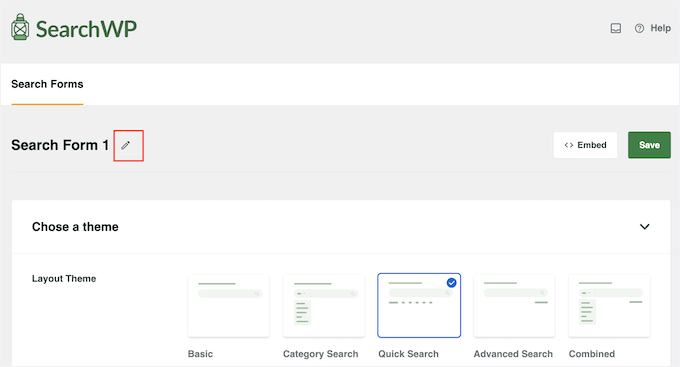The width and height of the screenshot is (680, 367).
Task: Click the Quick Search label text
Action: (x=409, y=354)
